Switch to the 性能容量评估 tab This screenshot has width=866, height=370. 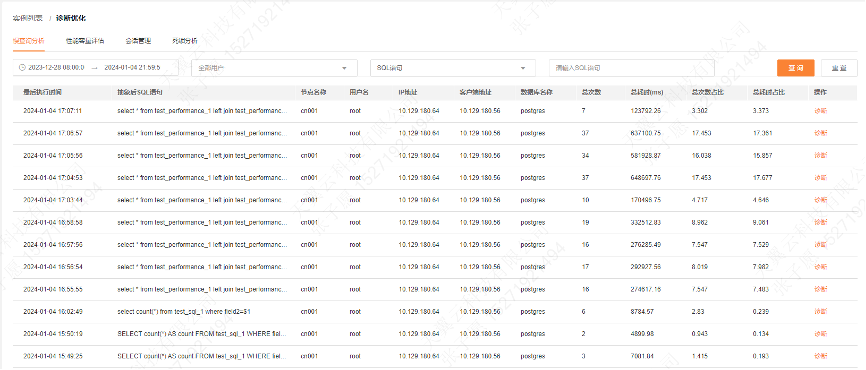click(x=85, y=41)
